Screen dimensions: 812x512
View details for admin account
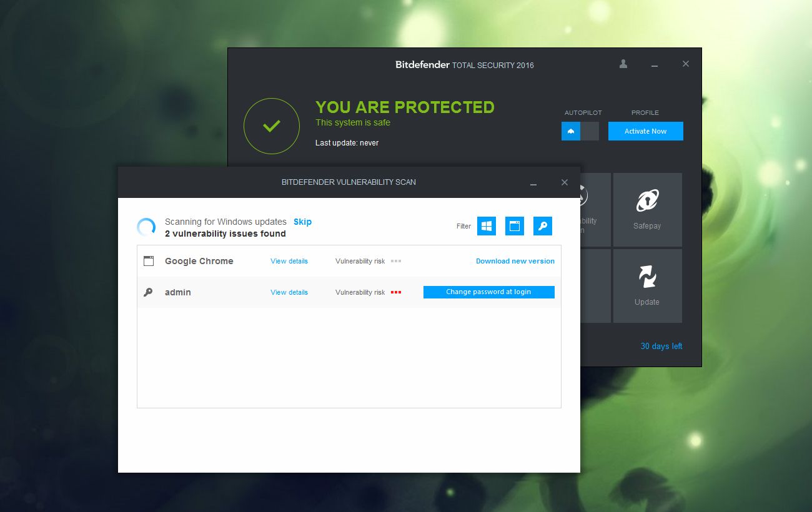tap(289, 292)
